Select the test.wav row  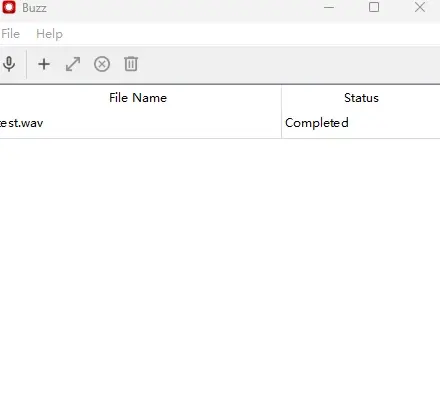[x=220, y=123]
